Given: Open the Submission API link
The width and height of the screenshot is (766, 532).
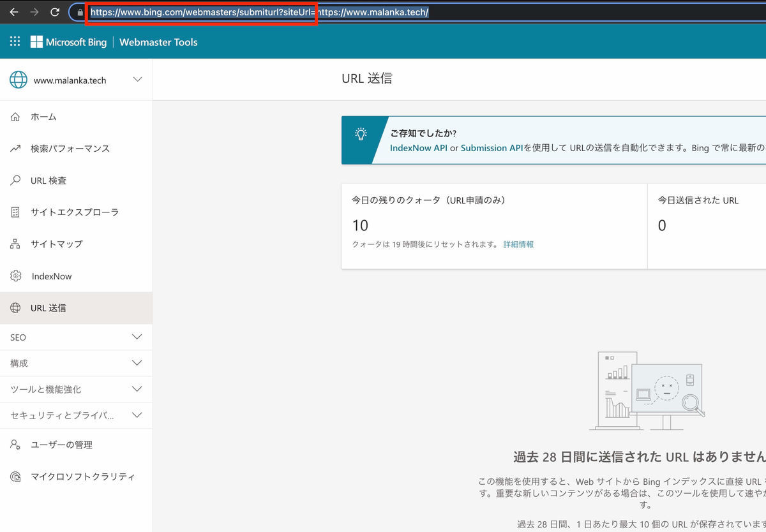Looking at the screenshot, I should 492,147.
